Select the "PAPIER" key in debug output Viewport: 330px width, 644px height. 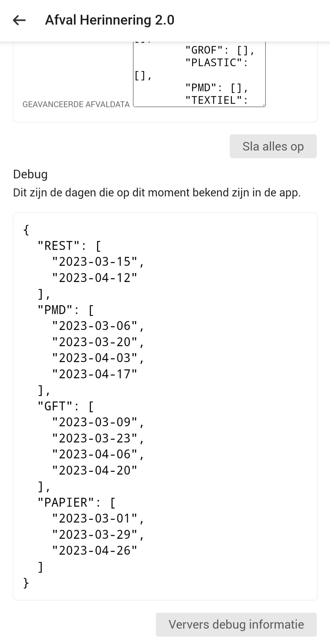[x=66, y=502]
